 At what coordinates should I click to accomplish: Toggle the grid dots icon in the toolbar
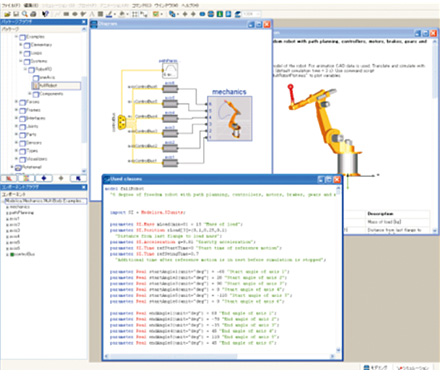pyautogui.click(x=135, y=14)
